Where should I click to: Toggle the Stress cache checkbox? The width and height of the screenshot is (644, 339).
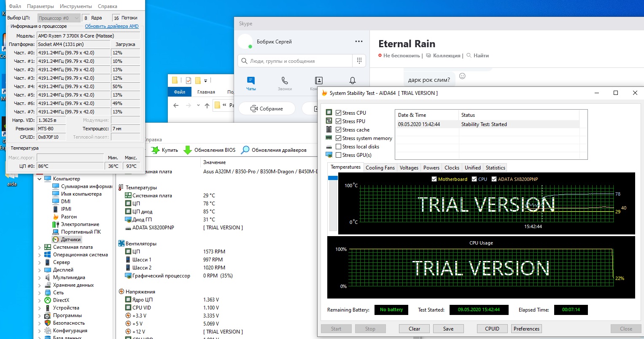[x=338, y=130]
